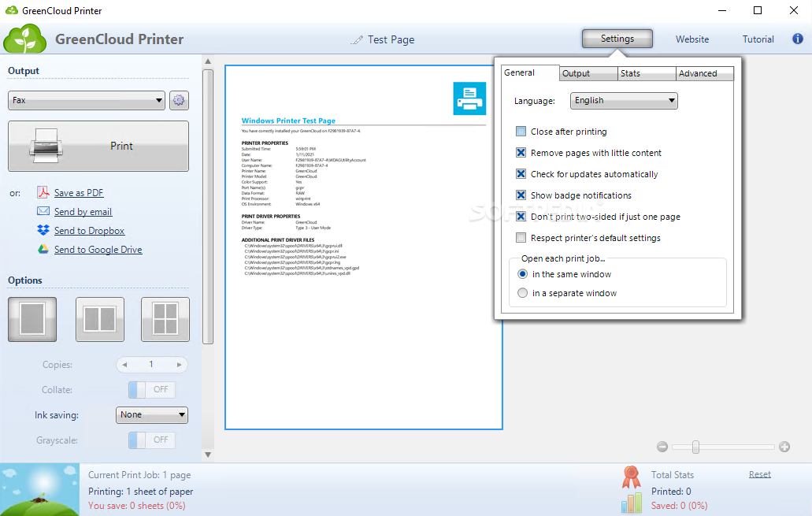Click the Settings button
812x516 pixels.
(617, 39)
